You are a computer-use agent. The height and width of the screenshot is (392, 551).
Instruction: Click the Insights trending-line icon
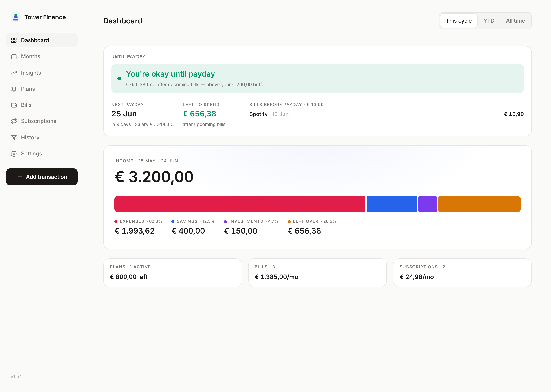coord(14,73)
